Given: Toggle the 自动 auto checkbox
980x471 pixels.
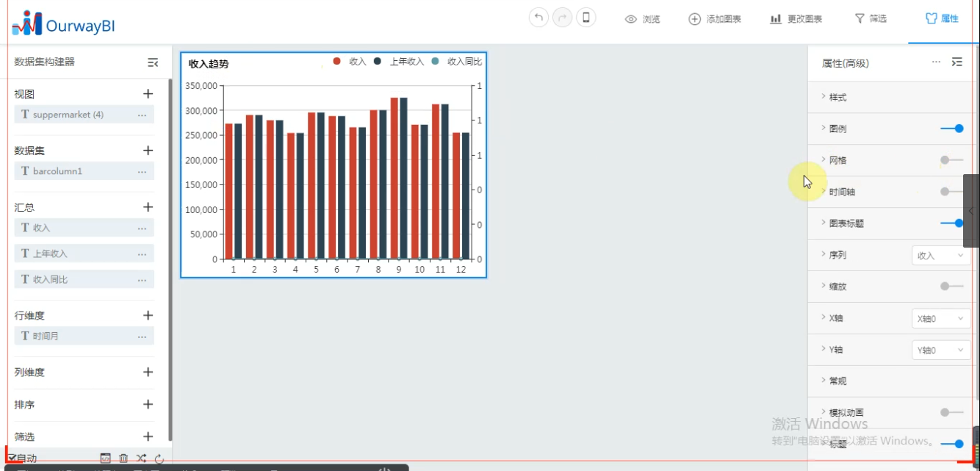Looking at the screenshot, I should coord(12,458).
